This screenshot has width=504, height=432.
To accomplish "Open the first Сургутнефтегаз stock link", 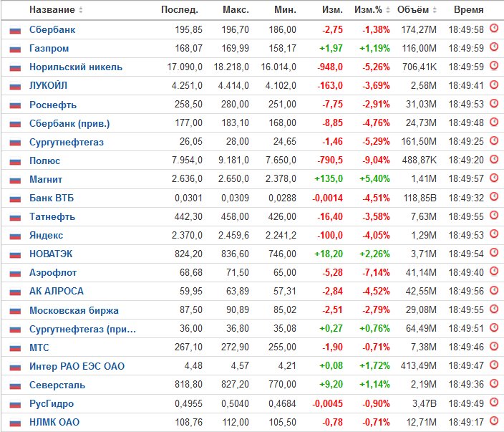I will (x=67, y=142).
